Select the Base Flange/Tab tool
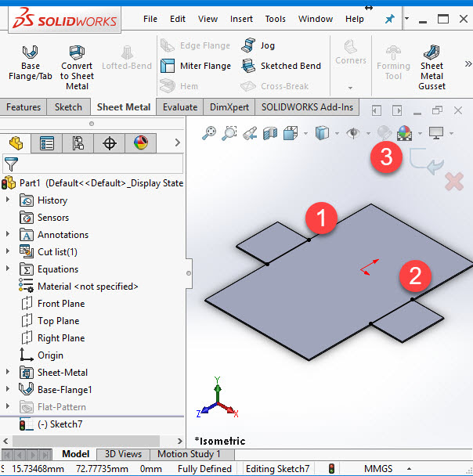This screenshot has width=473, height=476. pos(30,63)
